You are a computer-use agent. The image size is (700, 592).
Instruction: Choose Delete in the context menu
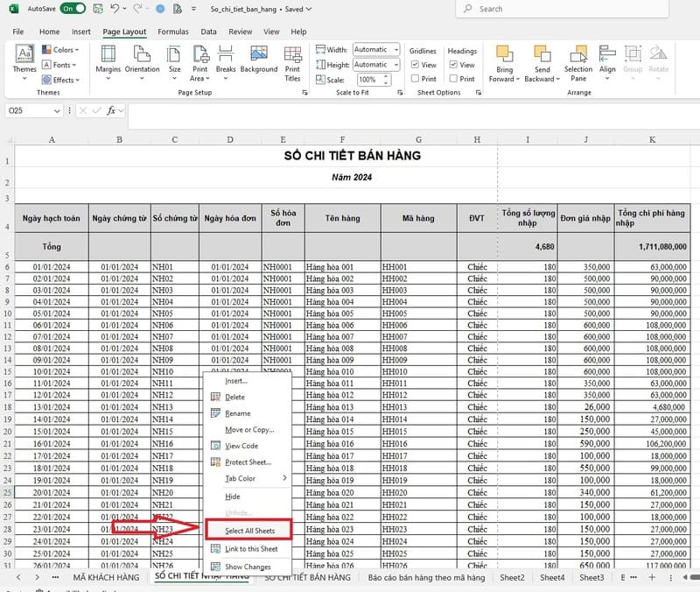tap(248, 397)
